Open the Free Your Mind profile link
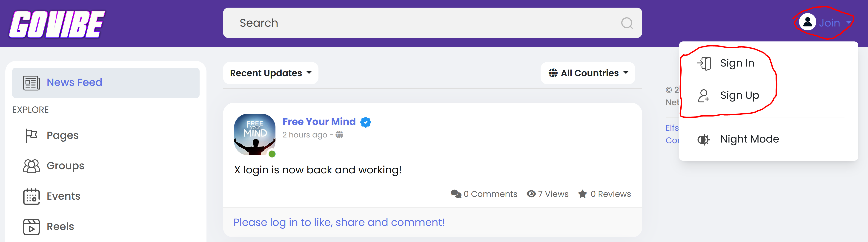868x242 pixels. pos(319,122)
